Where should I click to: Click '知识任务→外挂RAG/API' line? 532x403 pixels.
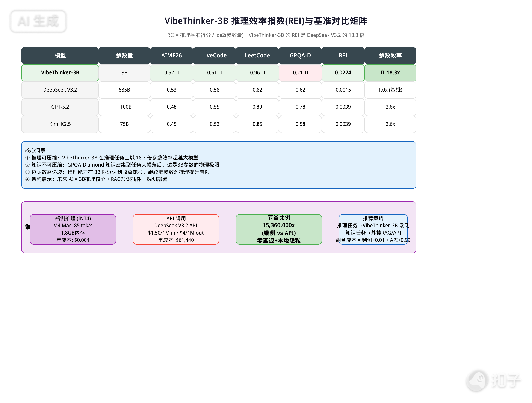click(373, 233)
